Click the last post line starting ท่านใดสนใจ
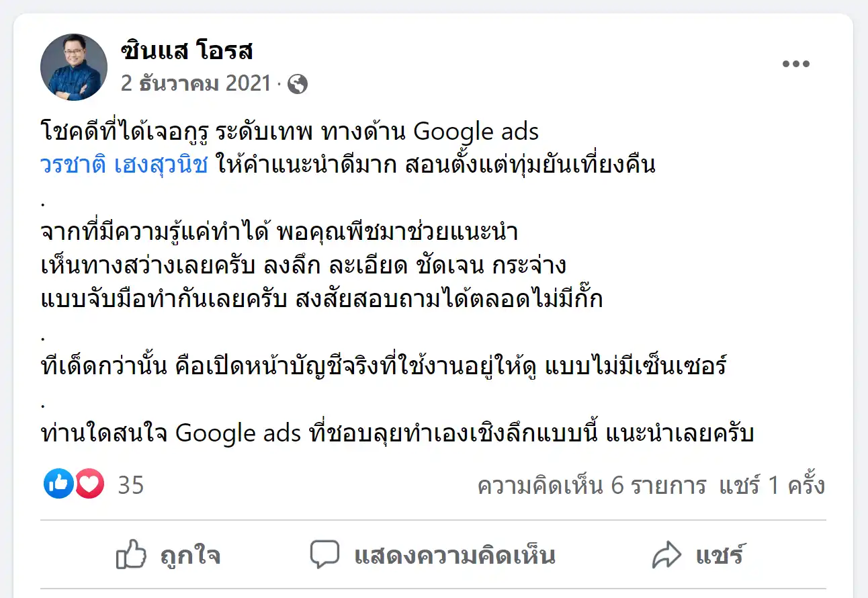868x598 pixels. 396,433
